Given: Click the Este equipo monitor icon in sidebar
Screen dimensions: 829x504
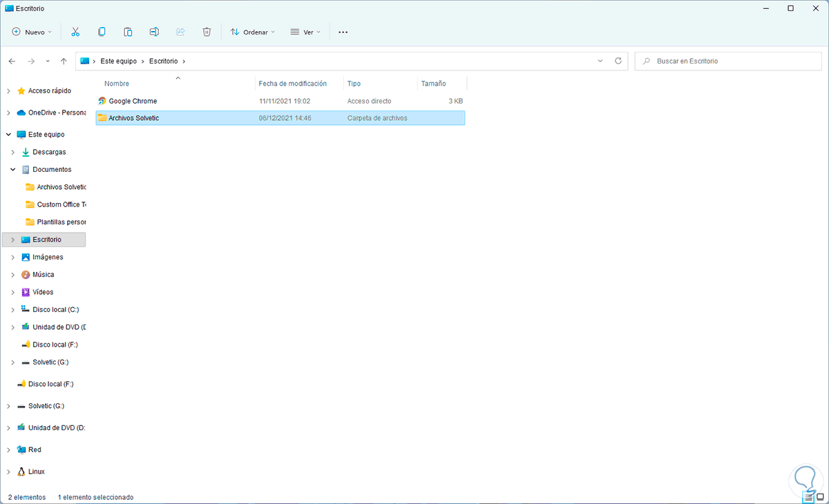Looking at the screenshot, I should [21, 135].
